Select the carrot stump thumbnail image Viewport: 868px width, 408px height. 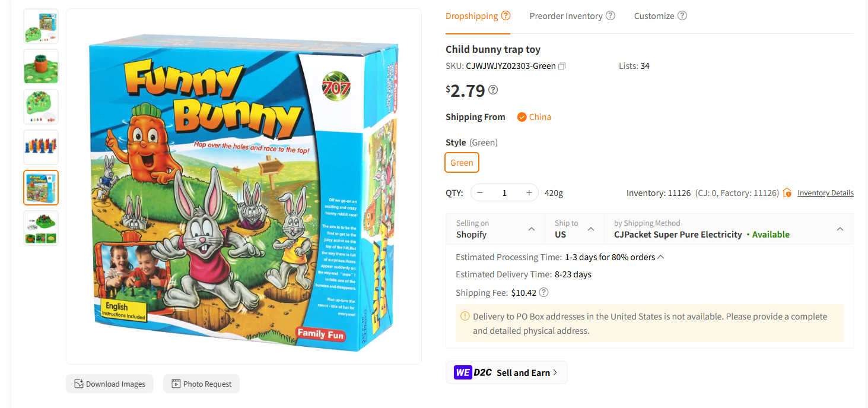41,67
